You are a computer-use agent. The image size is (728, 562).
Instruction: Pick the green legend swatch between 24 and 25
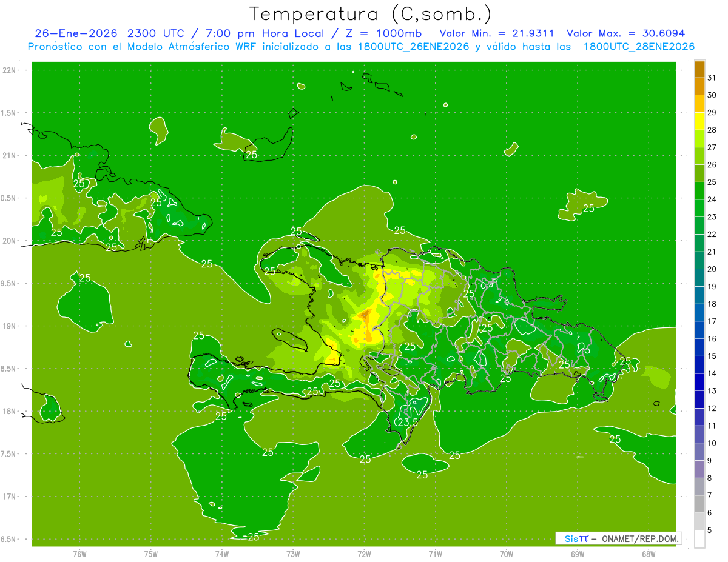tap(700, 191)
